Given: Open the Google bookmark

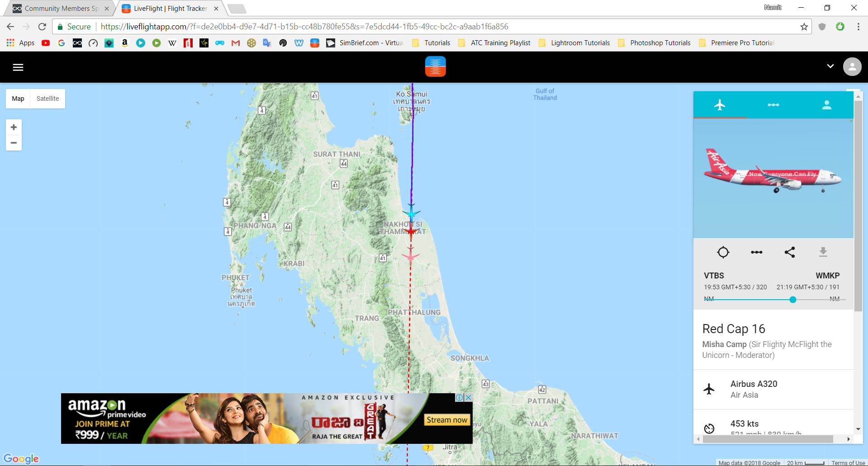Looking at the screenshot, I should tap(62, 43).
